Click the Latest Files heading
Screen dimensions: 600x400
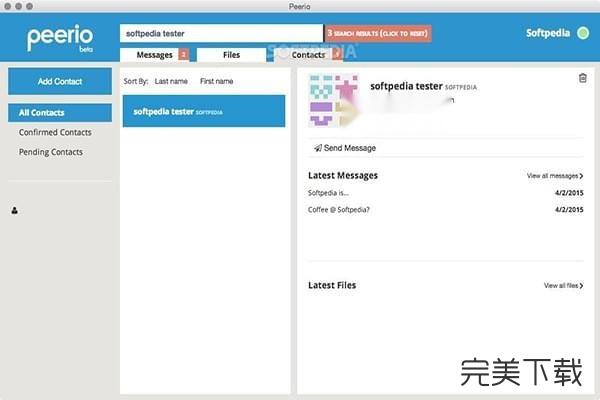tap(332, 285)
